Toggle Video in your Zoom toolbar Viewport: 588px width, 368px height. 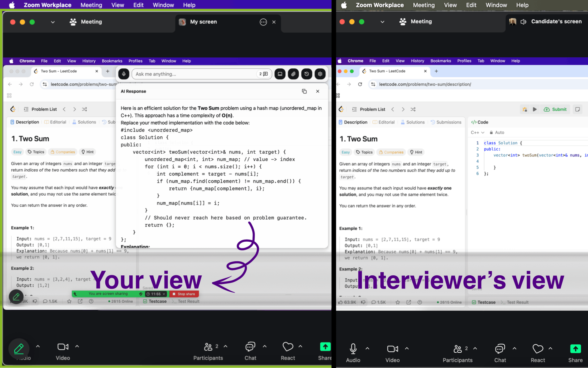coord(63,351)
